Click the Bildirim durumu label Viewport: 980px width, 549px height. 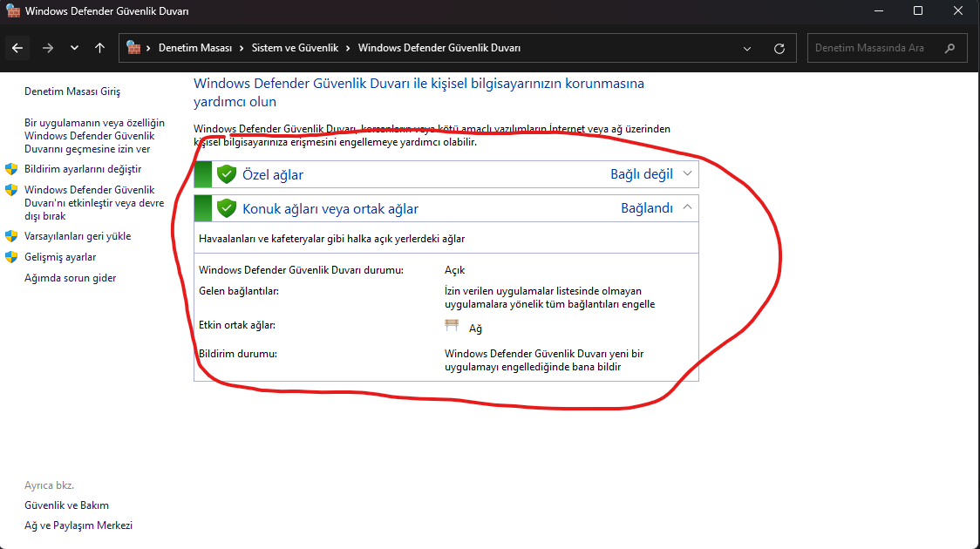pos(237,354)
